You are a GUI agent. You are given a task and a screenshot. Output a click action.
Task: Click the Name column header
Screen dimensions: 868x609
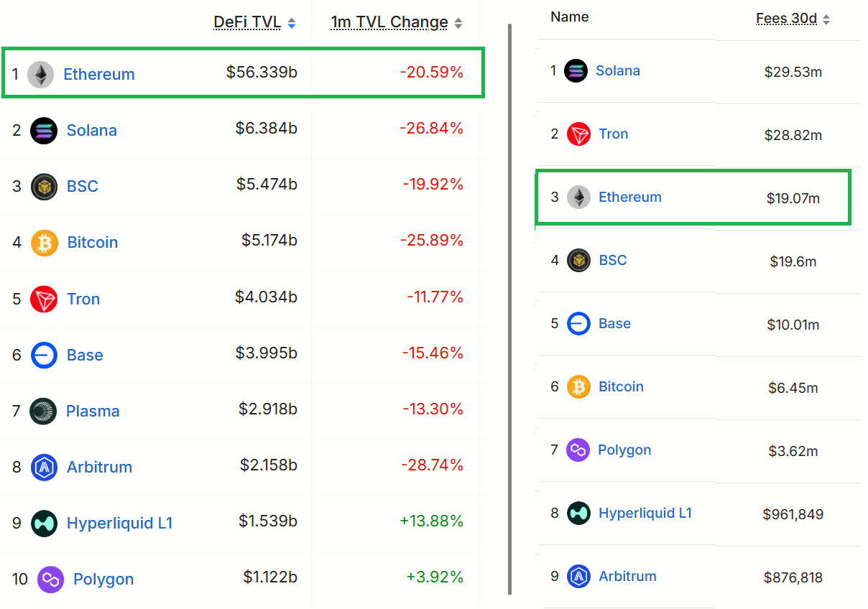point(569,17)
